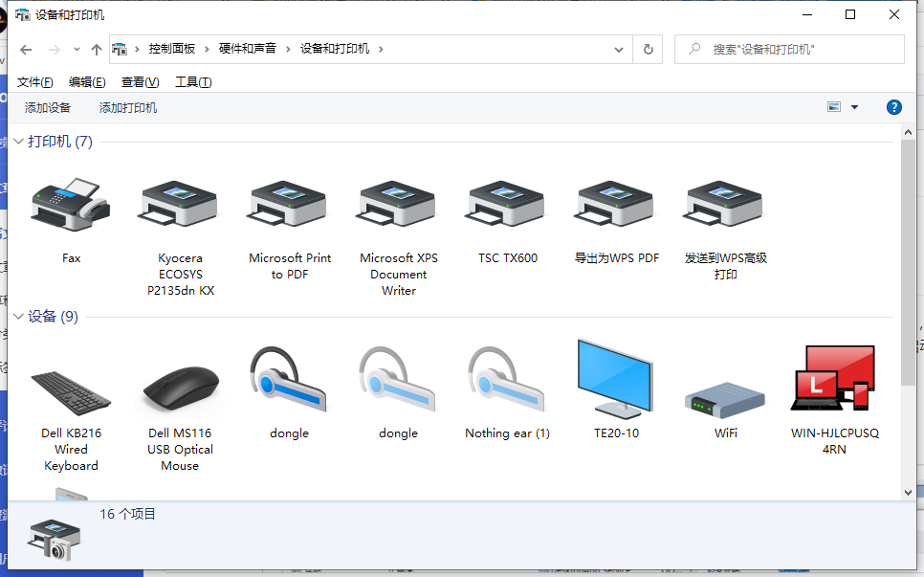924x577 pixels.
Task: Click the search 设备和打印机 input field
Action: coord(789,50)
